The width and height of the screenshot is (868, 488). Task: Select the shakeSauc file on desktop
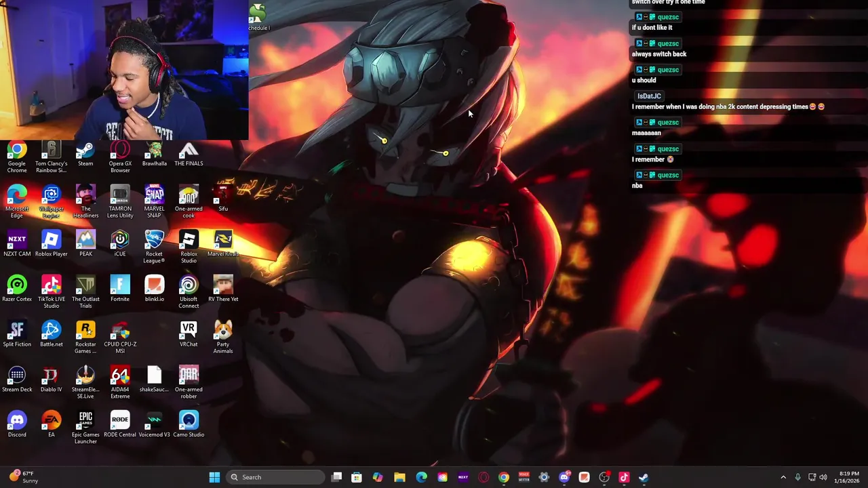[x=155, y=380]
